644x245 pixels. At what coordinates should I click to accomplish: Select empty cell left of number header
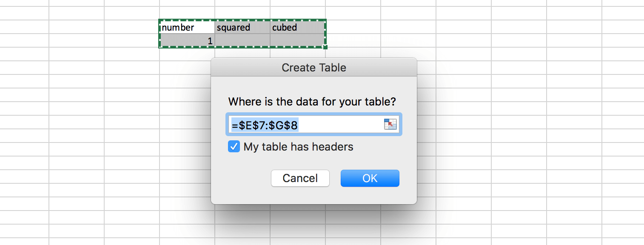pos(132,27)
